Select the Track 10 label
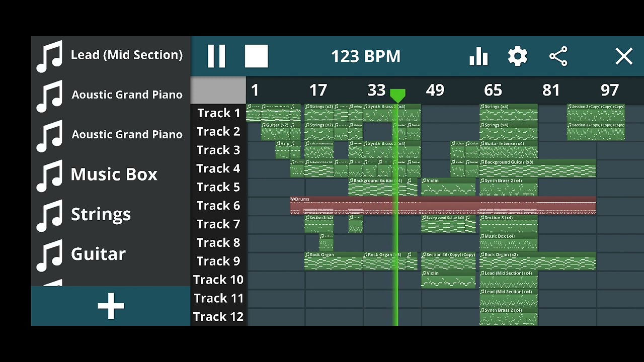This screenshot has height=362, width=644. (218, 280)
